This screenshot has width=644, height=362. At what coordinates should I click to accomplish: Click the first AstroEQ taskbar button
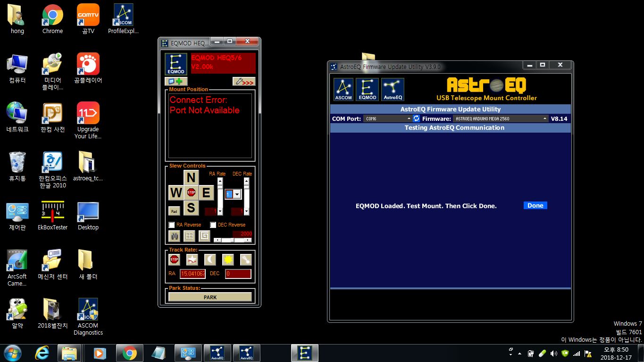tap(217, 353)
